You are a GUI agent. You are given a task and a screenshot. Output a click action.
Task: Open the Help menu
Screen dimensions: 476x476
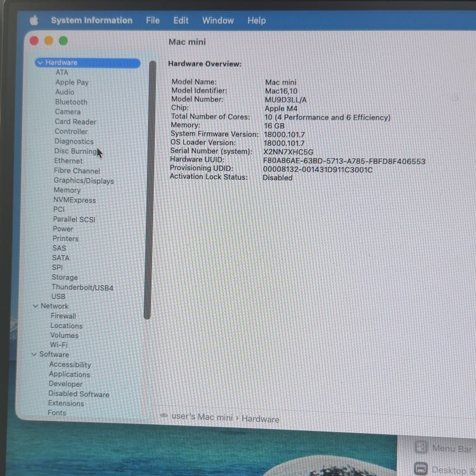point(257,21)
